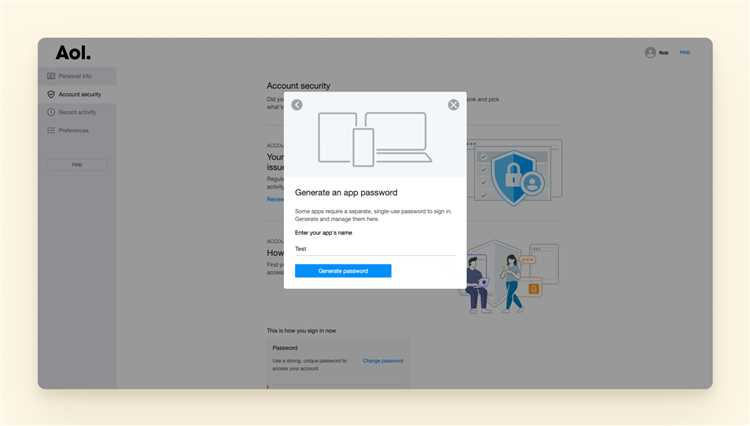Click the Help button in the sidebar
The height and width of the screenshot is (426, 750).
pos(77,164)
